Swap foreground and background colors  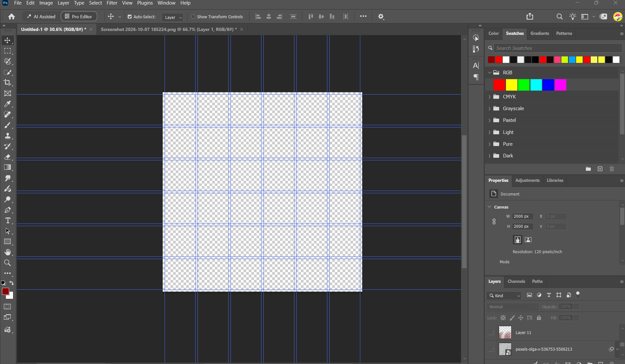point(12,283)
